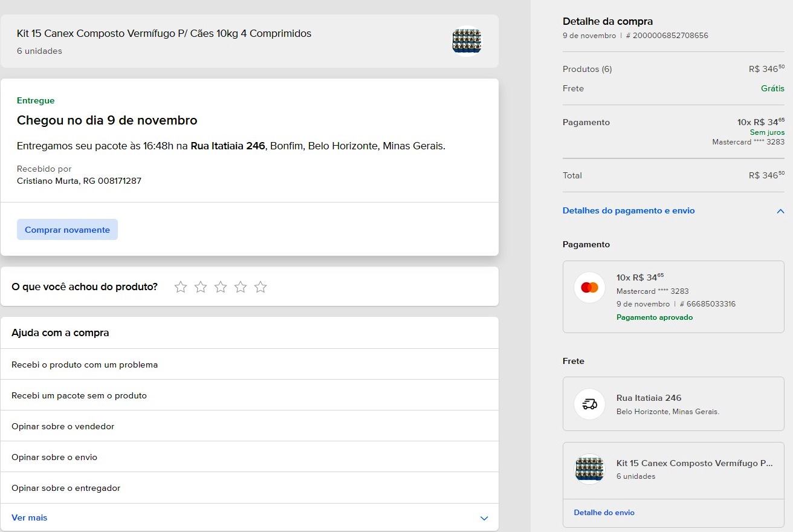The image size is (793, 532).
Task: Rate the product three stars
Action: pyautogui.click(x=221, y=287)
